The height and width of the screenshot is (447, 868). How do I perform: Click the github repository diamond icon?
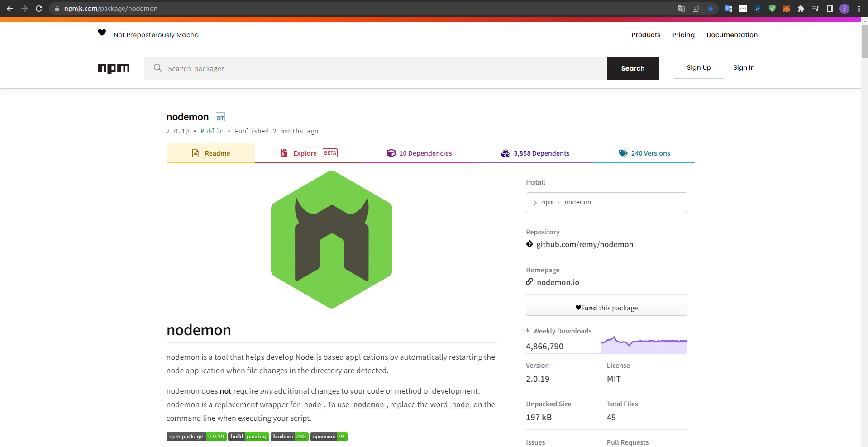(x=529, y=244)
